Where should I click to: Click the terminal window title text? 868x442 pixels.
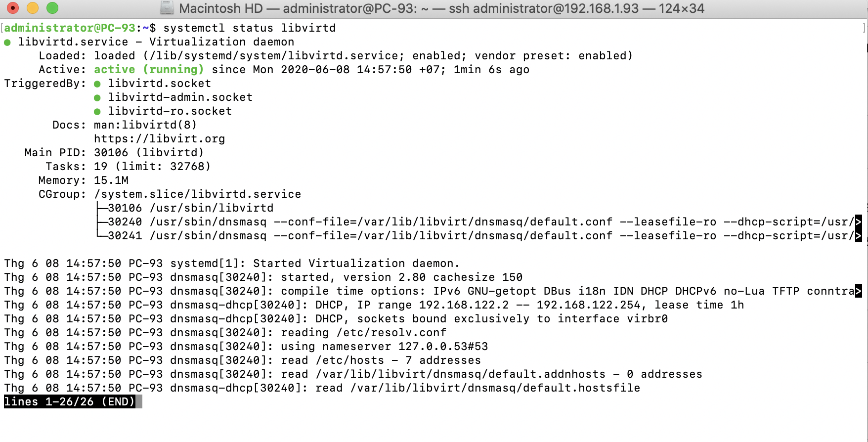(441, 8)
